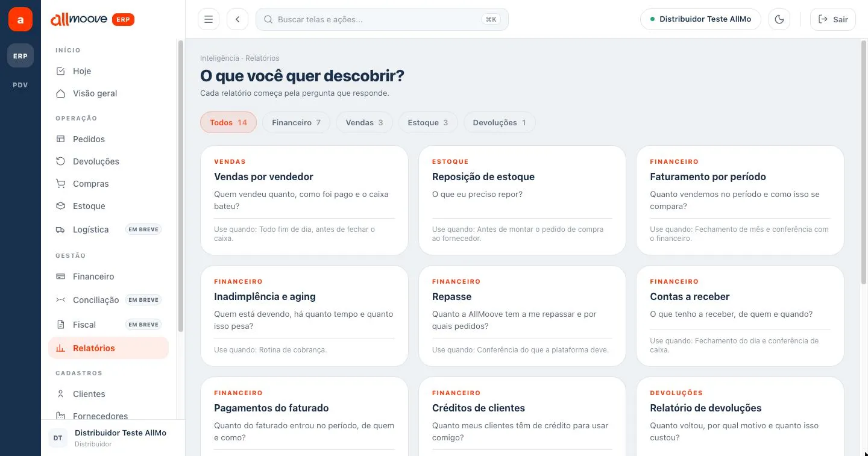Image resolution: width=868 pixels, height=456 pixels.
Task: Open the Pagamentos do faturado report
Action: click(304, 416)
